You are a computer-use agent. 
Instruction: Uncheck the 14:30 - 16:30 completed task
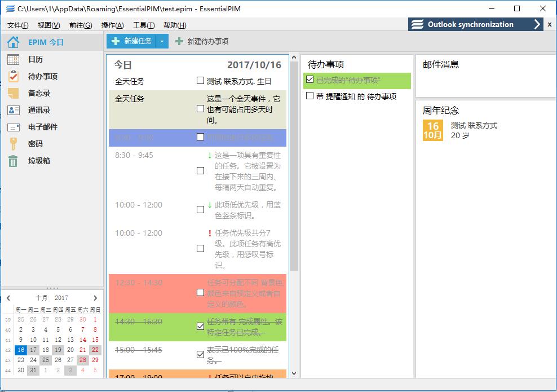[200, 326]
